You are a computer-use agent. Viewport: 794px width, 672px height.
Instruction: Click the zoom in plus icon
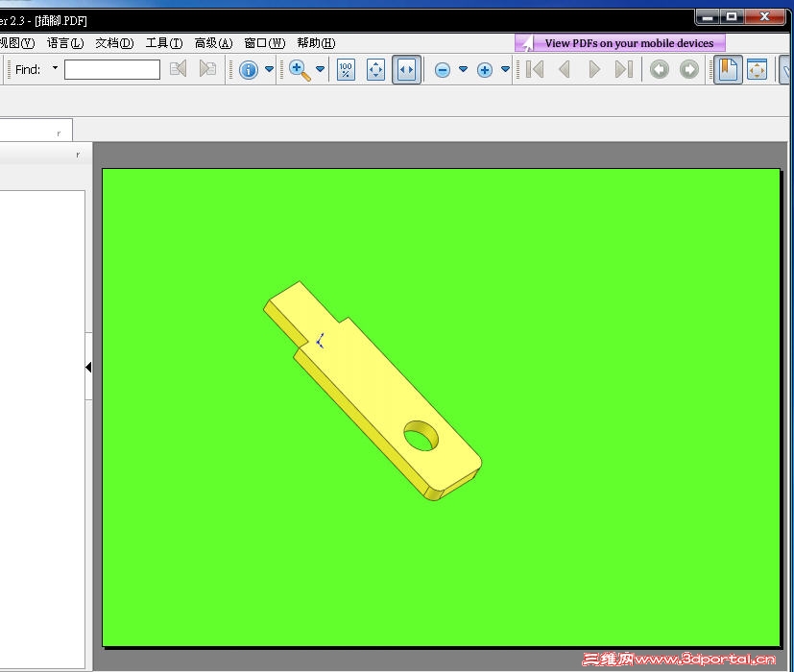click(x=485, y=70)
